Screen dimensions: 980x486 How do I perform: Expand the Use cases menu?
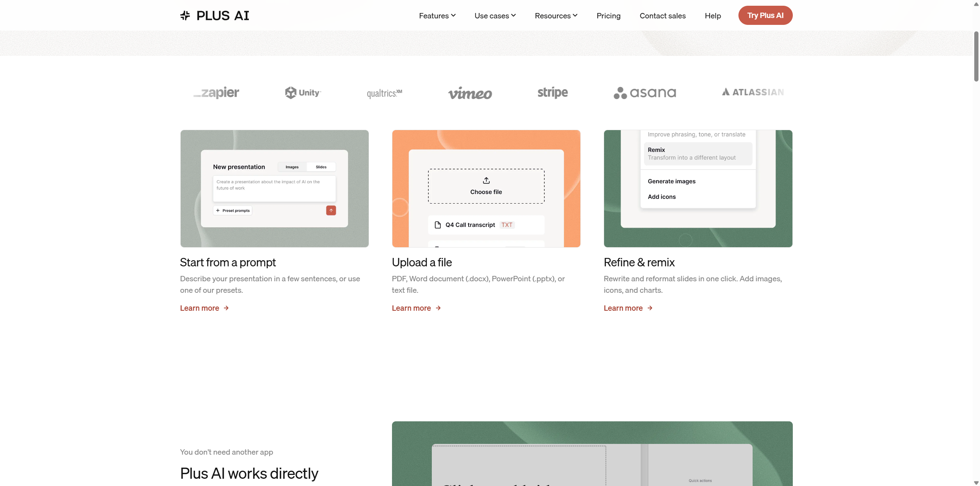pyautogui.click(x=495, y=16)
